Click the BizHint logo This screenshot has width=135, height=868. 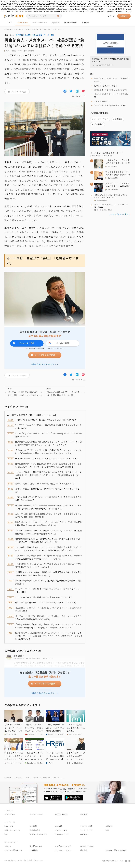(14, 16)
